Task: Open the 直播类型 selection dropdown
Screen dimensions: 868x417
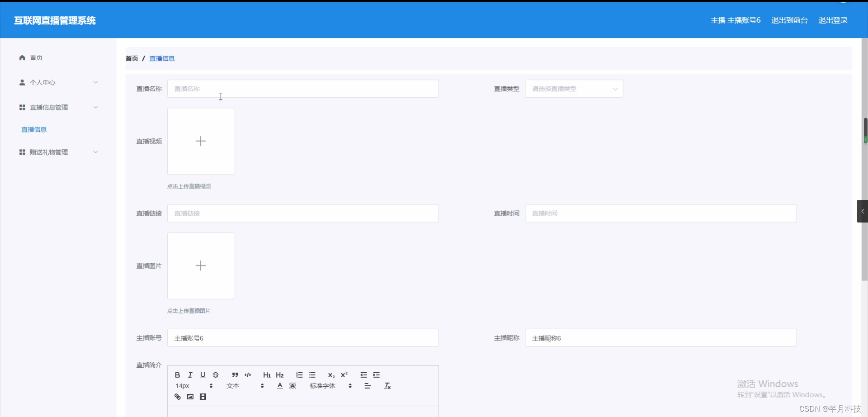Action: click(x=573, y=89)
